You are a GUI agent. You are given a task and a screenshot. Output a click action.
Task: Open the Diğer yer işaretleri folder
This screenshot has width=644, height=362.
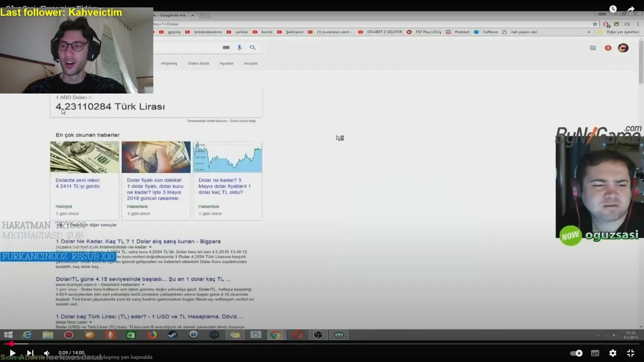(x=618, y=32)
